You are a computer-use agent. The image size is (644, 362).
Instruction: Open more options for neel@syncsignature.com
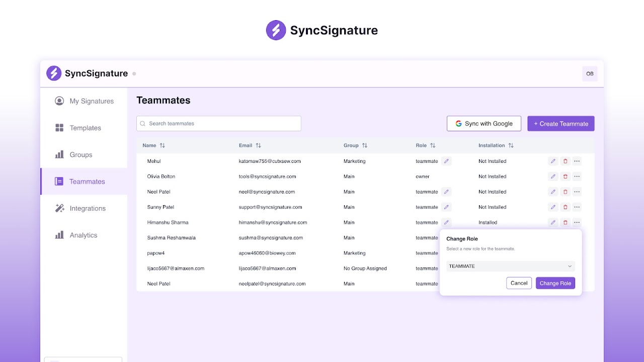point(577,192)
